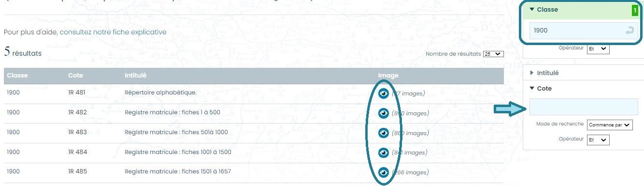The width and height of the screenshot is (644, 186).
Task: Expand the Intitulé filter section
Action: [544, 73]
